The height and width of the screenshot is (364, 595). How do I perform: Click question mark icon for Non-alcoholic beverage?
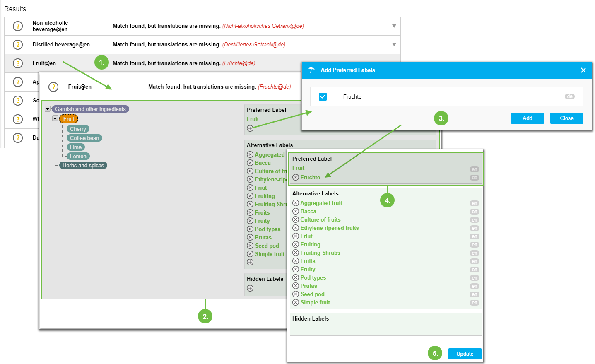pyautogui.click(x=18, y=26)
